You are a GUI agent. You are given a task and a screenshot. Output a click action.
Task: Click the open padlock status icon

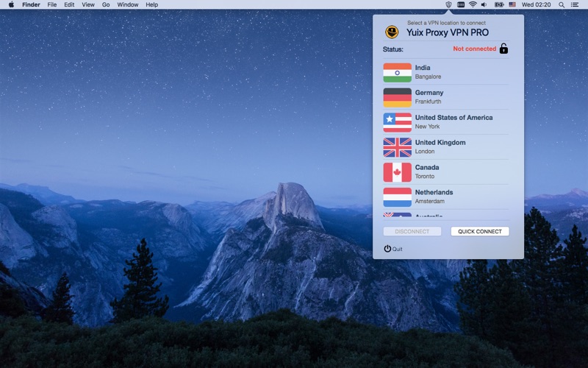click(x=503, y=49)
